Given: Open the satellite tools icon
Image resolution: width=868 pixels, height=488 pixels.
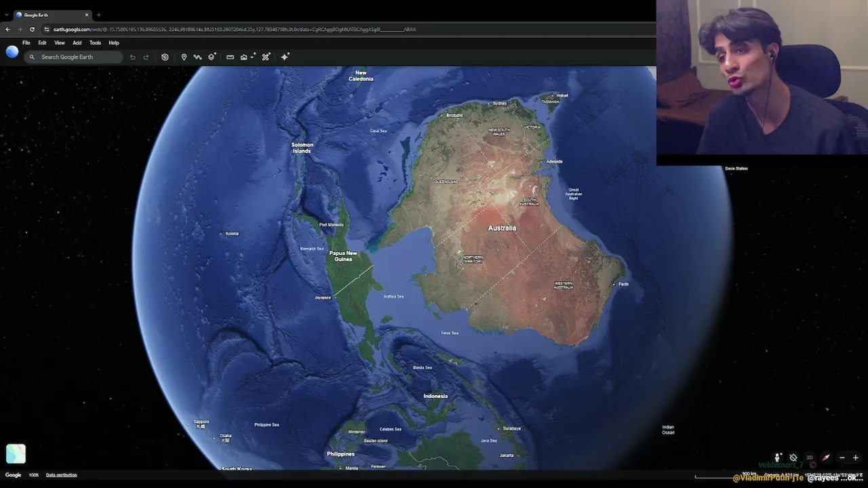Looking at the screenshot, I should pyautogui.click(x=266, y=57).
